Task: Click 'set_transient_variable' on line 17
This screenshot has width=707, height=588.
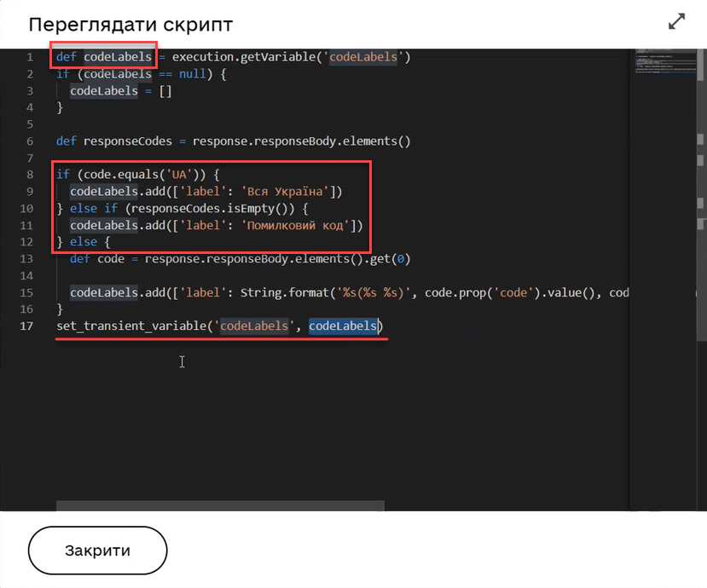Action: [x=131, y=326]
